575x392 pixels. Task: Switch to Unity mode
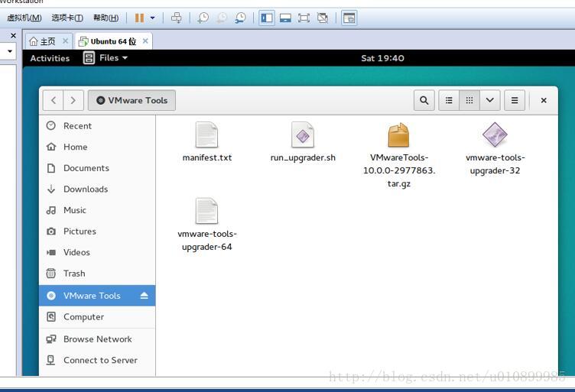coord(323,18)
